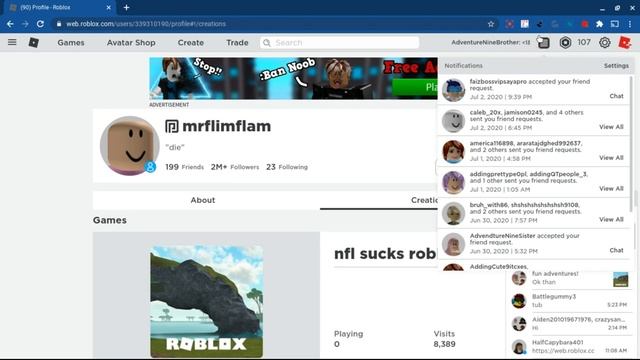Open a new browser tab
The height and width of the screenshot is (360, 640).
point(127,7)
